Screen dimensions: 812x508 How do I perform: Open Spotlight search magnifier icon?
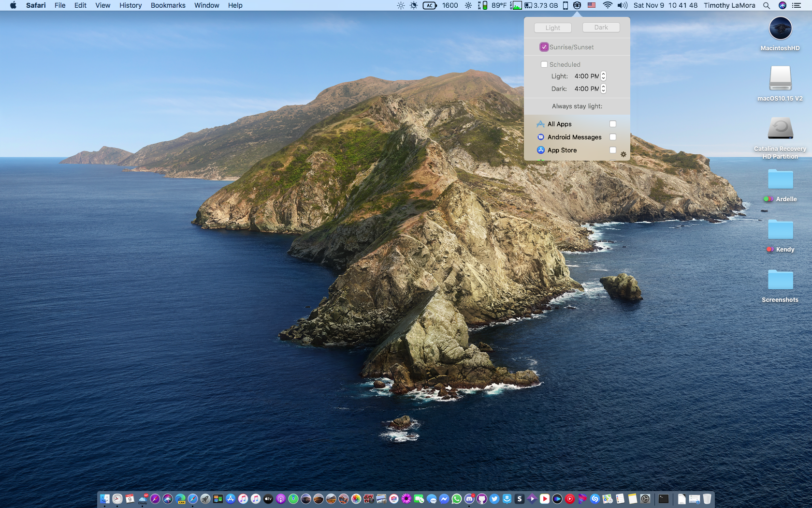click(x=767, y=5)
